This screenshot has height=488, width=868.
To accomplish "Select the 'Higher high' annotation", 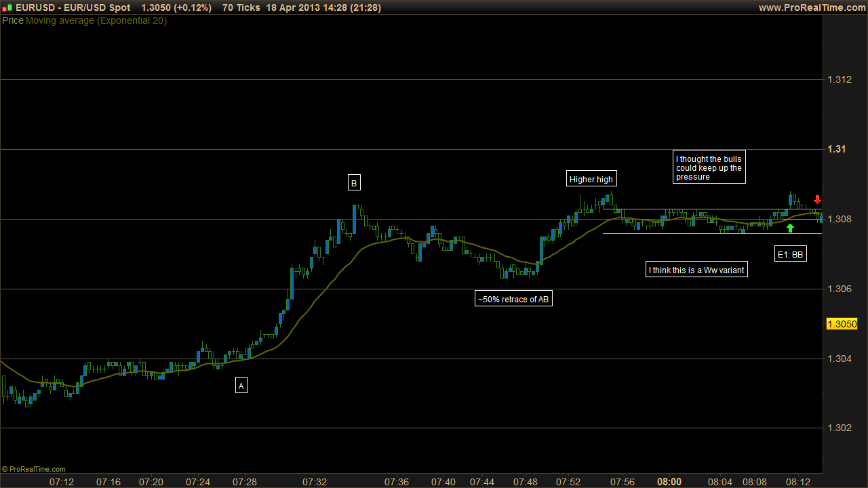I will point(591,179).
